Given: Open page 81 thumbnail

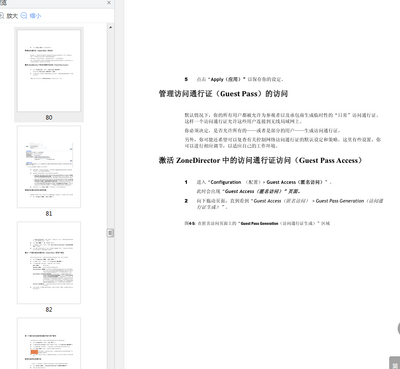Looking at the screenshot, I should [x=49, y=167].
